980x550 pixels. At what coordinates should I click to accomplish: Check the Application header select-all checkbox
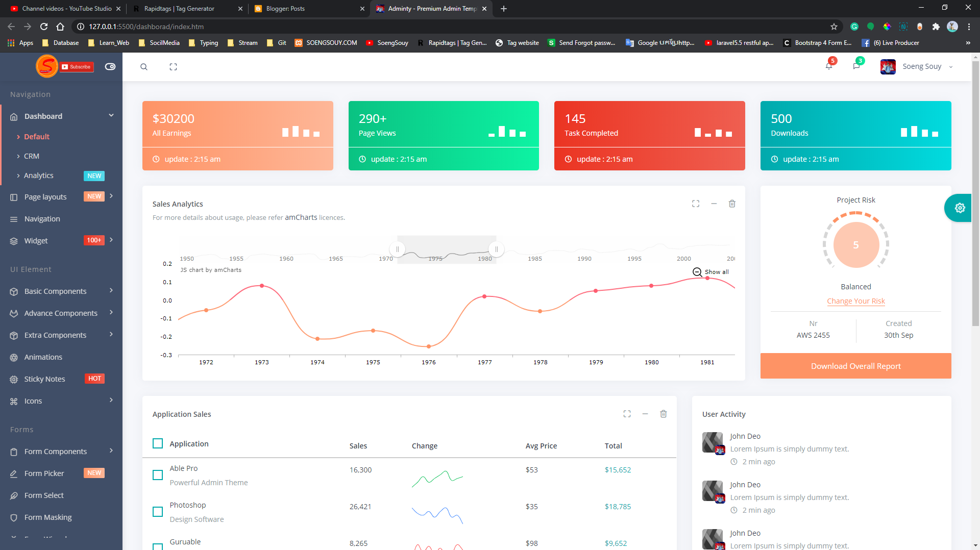click(158, 443)
